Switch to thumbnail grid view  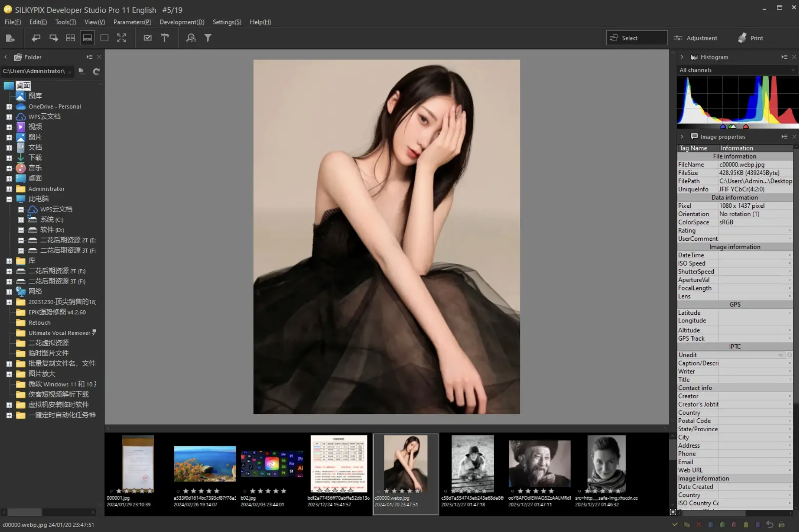pos(70,38)
